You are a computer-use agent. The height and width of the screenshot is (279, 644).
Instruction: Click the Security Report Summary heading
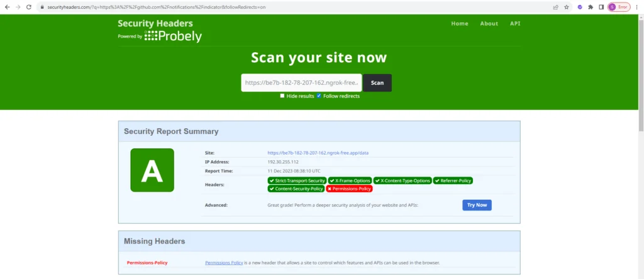(171, 131)
